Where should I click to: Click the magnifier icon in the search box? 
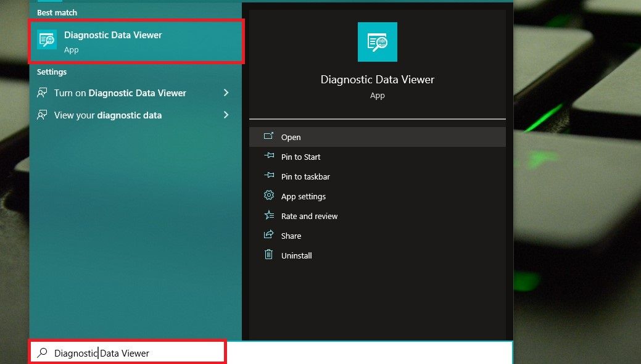pyautogui.click(x=41, y=352)
